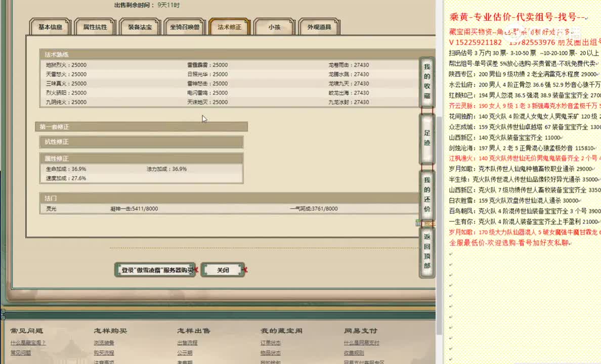Open the 什么是藏宝阁？ footer link
The width and height of the screenshot is (601, 364).
click(28, 343)
